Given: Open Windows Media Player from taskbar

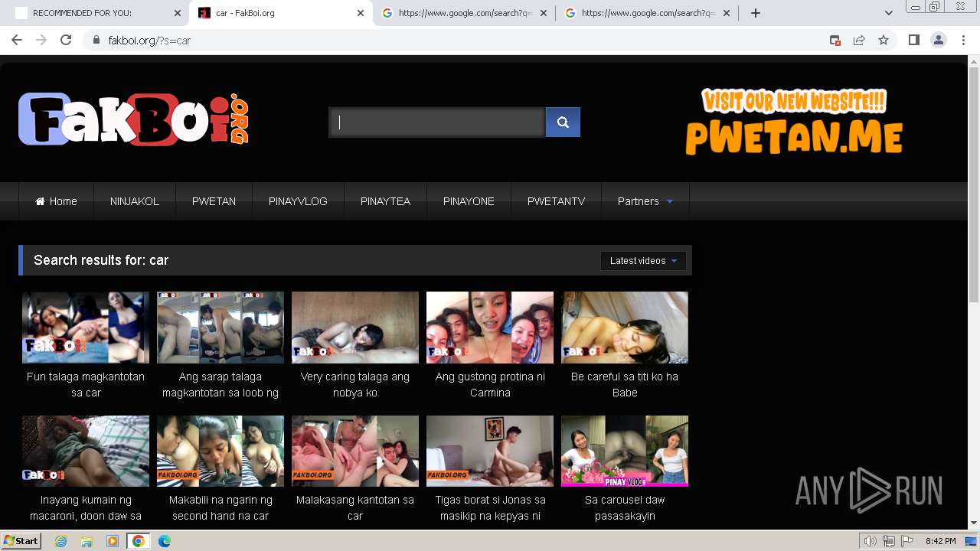Looking at the screenshot, I should [x=113, y=541].
